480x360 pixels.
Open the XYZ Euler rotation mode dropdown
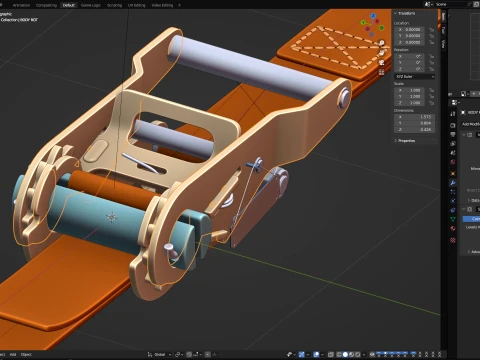pos(415,77)
